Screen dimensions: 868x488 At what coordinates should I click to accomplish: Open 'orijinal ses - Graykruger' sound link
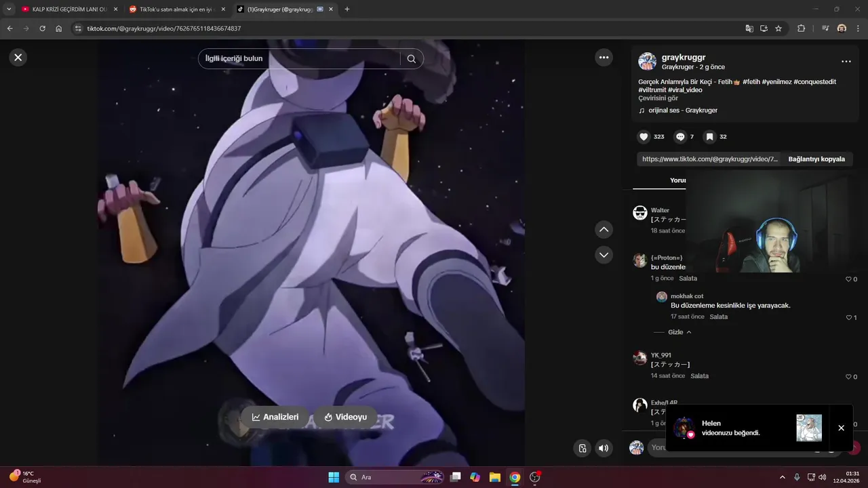click(683, 110)
